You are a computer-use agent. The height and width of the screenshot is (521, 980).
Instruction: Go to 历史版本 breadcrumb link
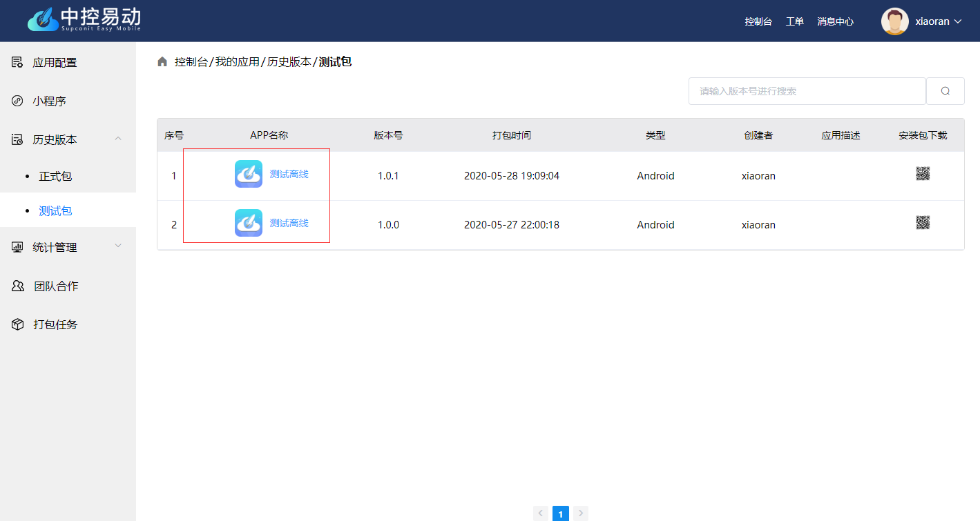[x=289, y=62]
